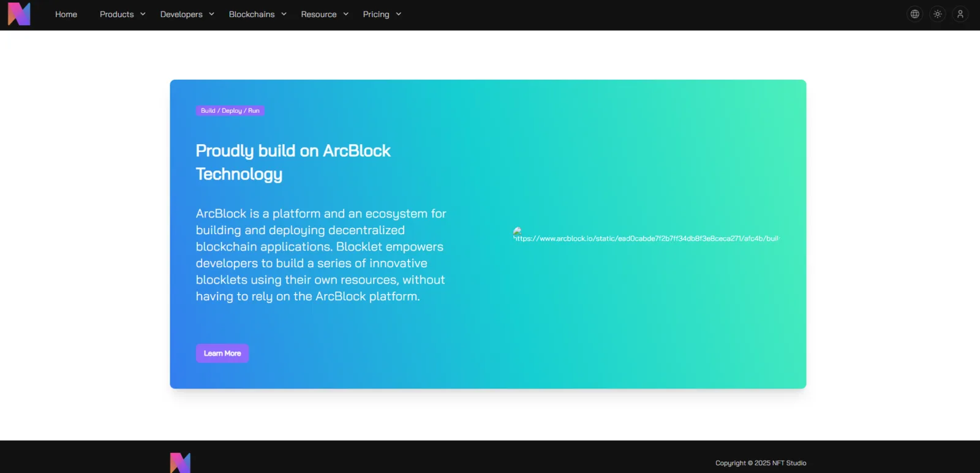Open the Products menu
980x473 pixels.
point(117,14)
